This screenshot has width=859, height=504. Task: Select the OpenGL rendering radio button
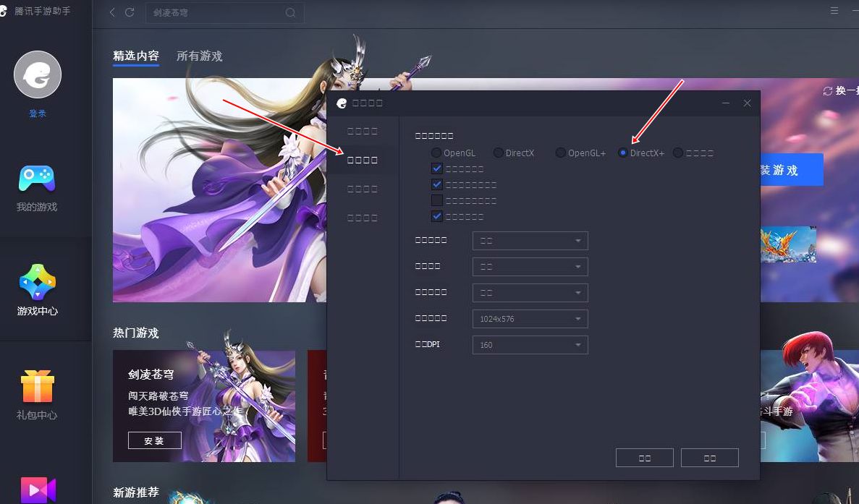pos(436,153)
